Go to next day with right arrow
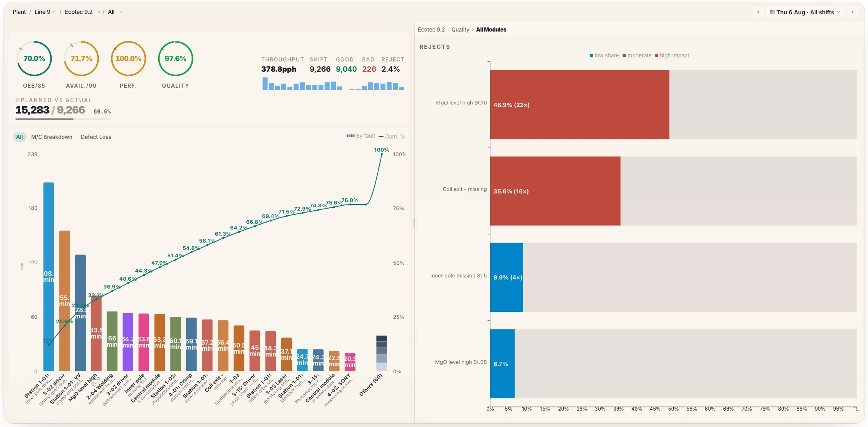Viewport: 868px width, 427px height. click(852, 12)
